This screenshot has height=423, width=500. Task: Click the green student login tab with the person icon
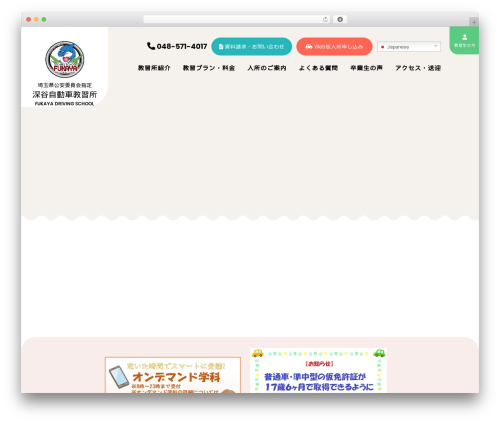(464, 40)
